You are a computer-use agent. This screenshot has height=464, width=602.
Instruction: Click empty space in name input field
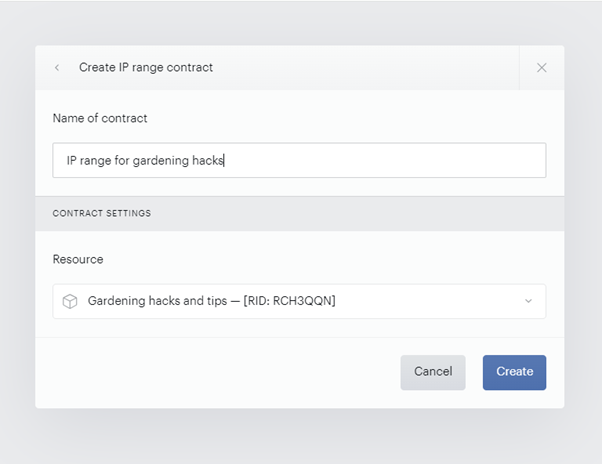pos(384,160)
